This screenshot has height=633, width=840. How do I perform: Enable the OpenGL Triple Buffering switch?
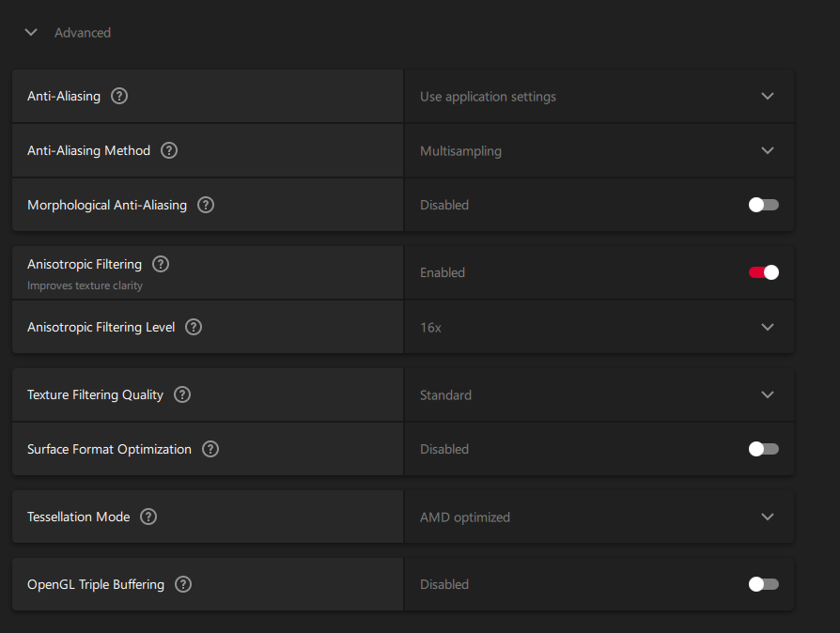coord(763,584)
